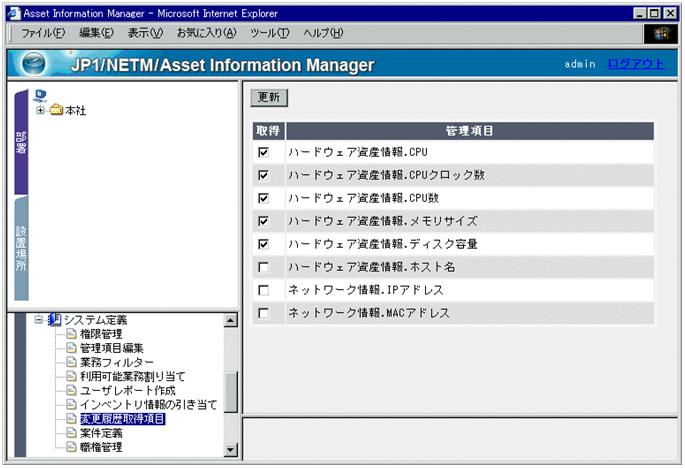Image resolution: width=685 pixels, height=468 pixels.
Task: Click the page icon beside 業務フィルター
Action: 71,362
